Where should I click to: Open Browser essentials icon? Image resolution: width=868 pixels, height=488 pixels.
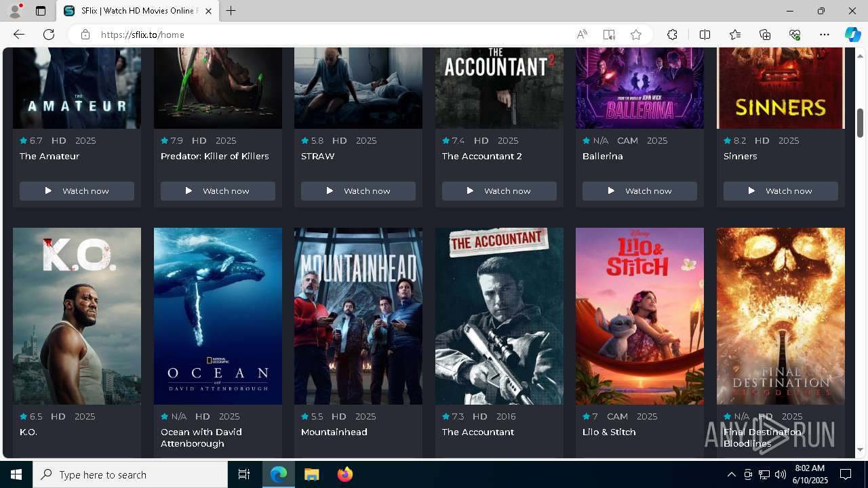(795, 35)
